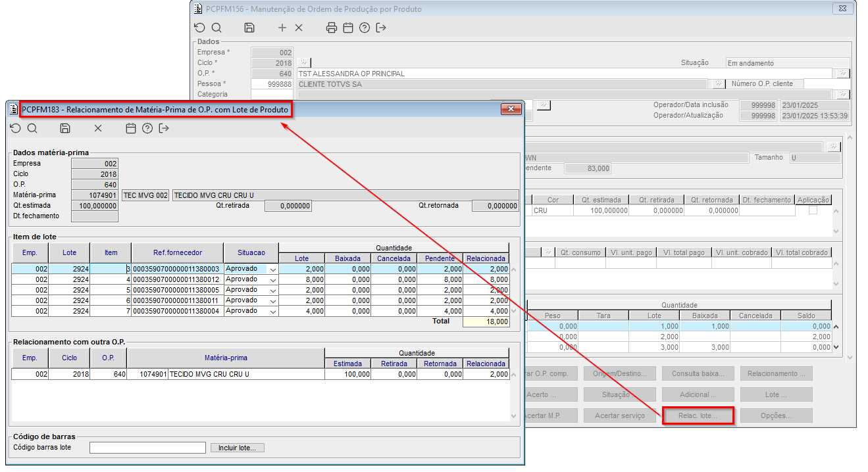Click the Total value 18,000
The image size is (868, 472).
[486, 321]
